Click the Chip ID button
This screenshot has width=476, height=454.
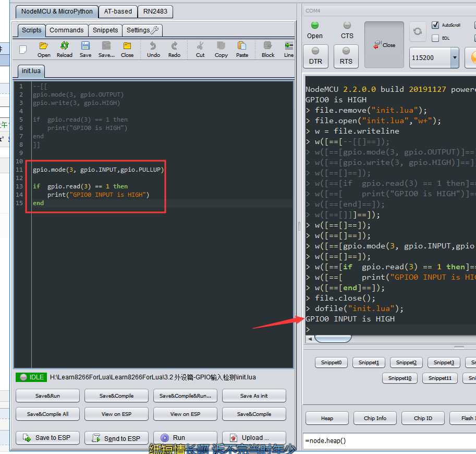(423, 418)
